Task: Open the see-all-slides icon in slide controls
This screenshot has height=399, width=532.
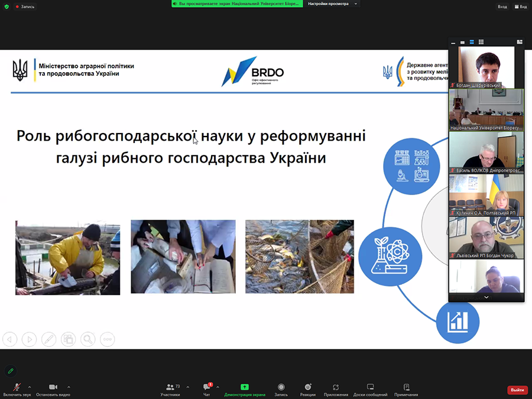Action: click(68, 339)
